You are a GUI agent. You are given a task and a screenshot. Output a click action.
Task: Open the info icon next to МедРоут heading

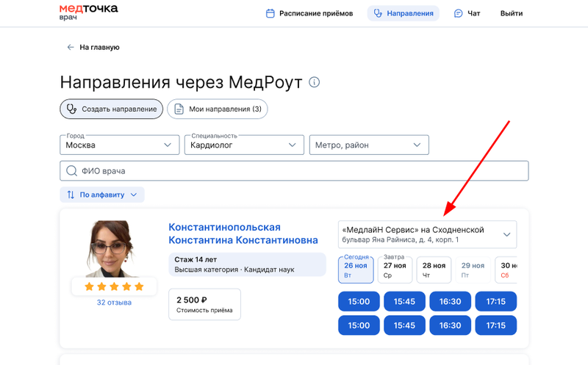[x=315, y=82]
